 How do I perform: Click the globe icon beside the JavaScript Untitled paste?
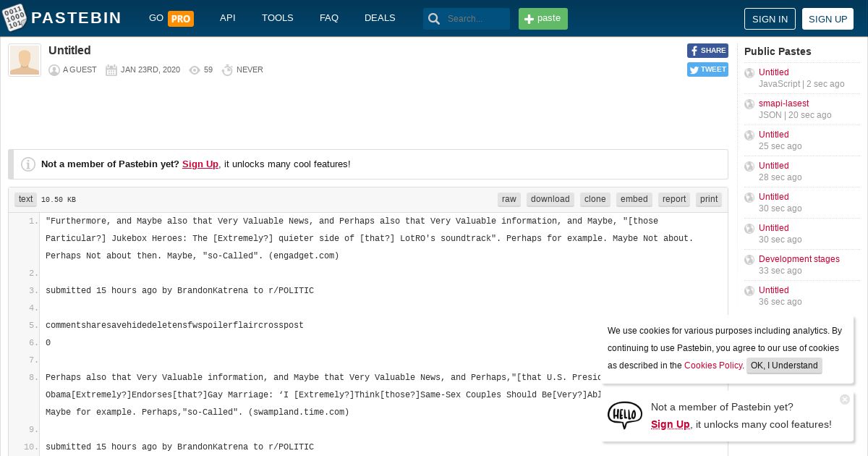[x=749, y=73]
